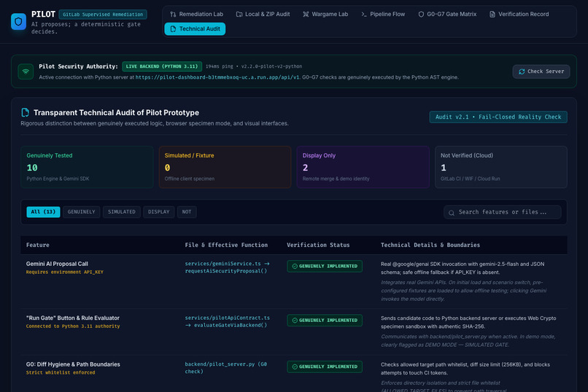The height and width of the screenshot is (392, 588).
Task: Click the refresh icon in Check Server
Action: coord(522,71)
